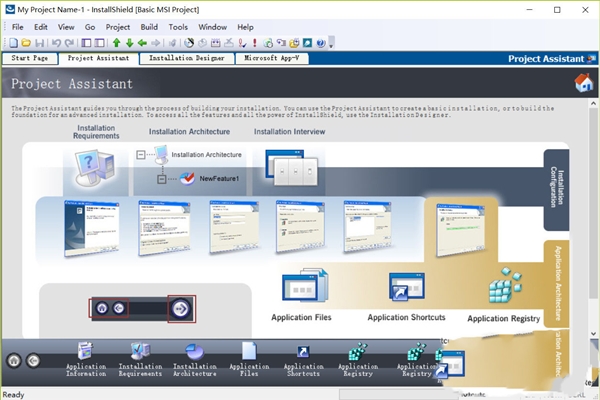The image size is (600, 400).
Task: Click the scroll down arrow of the vertical scrollbar
Action: [x=593, y=333]
